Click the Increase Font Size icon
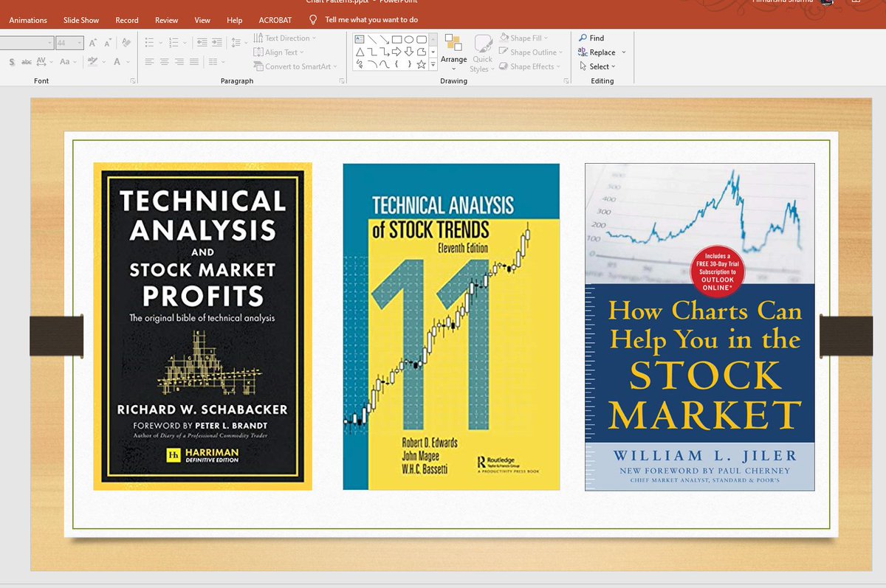This screenshot has width=886, height=588. [x=92, y=43]
